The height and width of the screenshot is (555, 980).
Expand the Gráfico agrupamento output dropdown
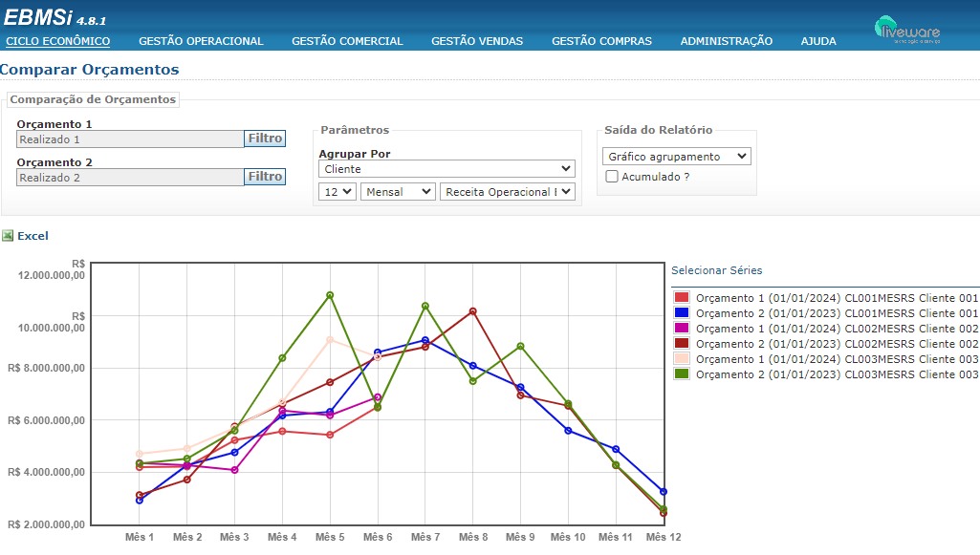[677, 157]
